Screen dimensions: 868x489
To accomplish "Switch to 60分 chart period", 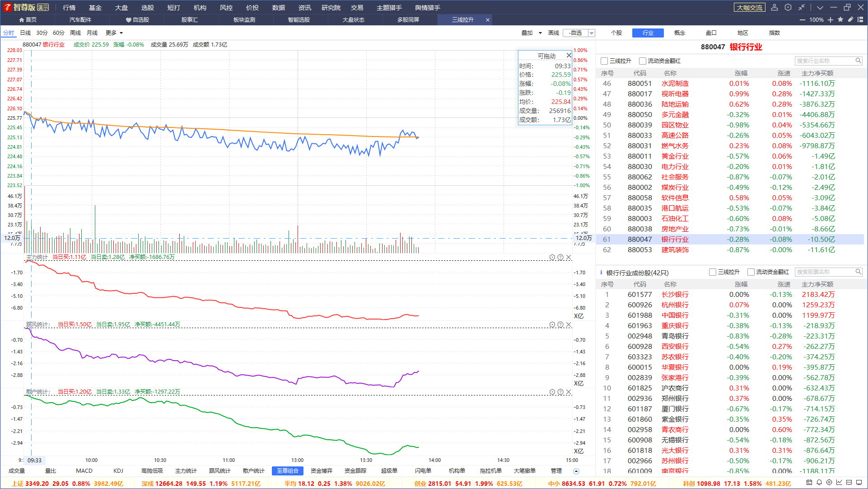I will (59, 33).
